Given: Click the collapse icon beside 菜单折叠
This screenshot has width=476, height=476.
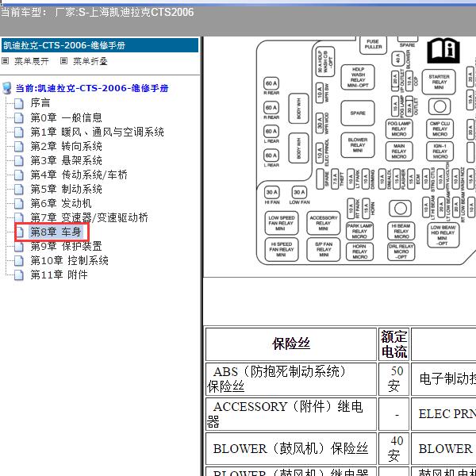Looking at the screenshot, I should click(x=63, y=61).
